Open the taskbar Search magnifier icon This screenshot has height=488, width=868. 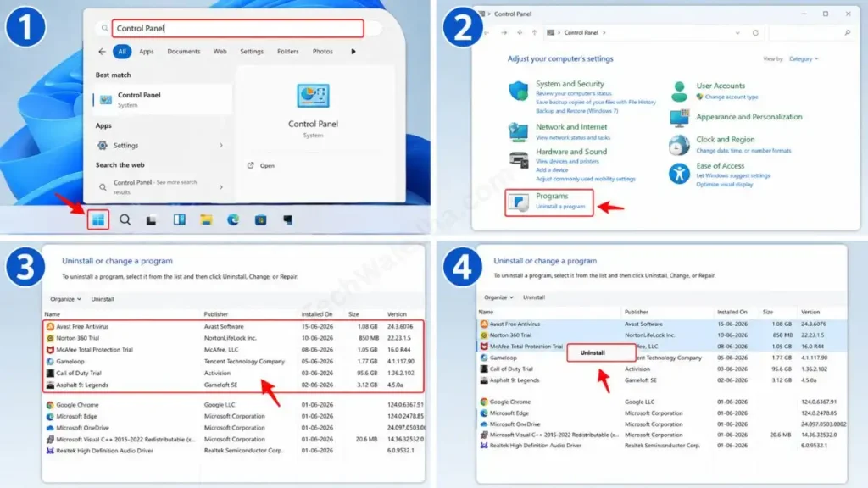125,219
